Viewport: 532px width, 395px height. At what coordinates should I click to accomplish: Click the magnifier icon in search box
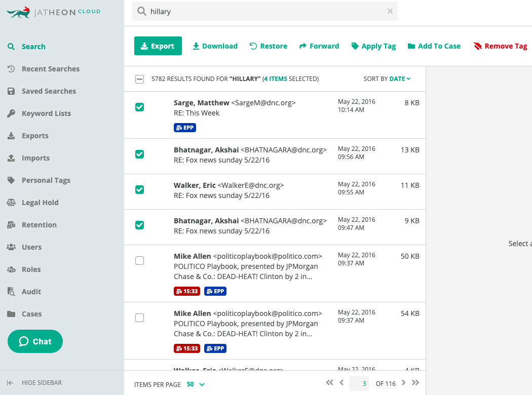[x=142, y=11]
